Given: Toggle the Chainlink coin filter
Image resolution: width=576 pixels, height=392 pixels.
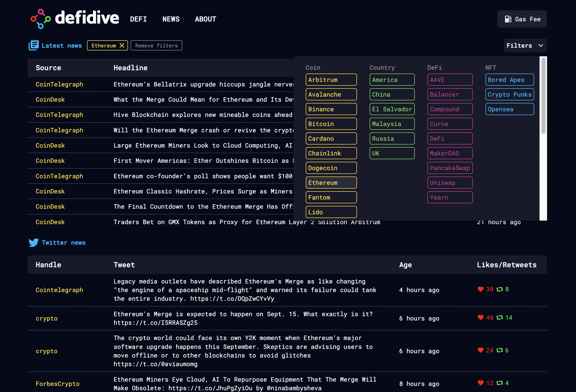Looking at the screenshot, I should coord(331,153).
